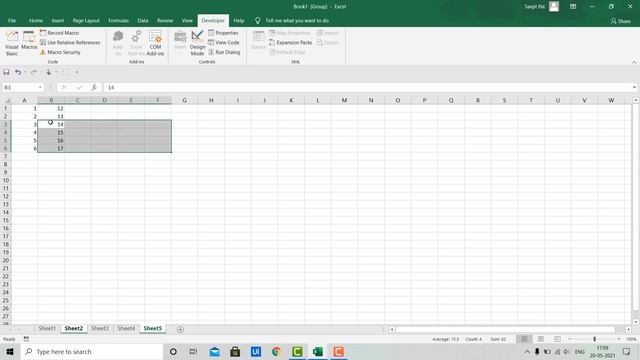Toggle Use Relative References
Screen dimensions: 640x360
tap(70, 42)
